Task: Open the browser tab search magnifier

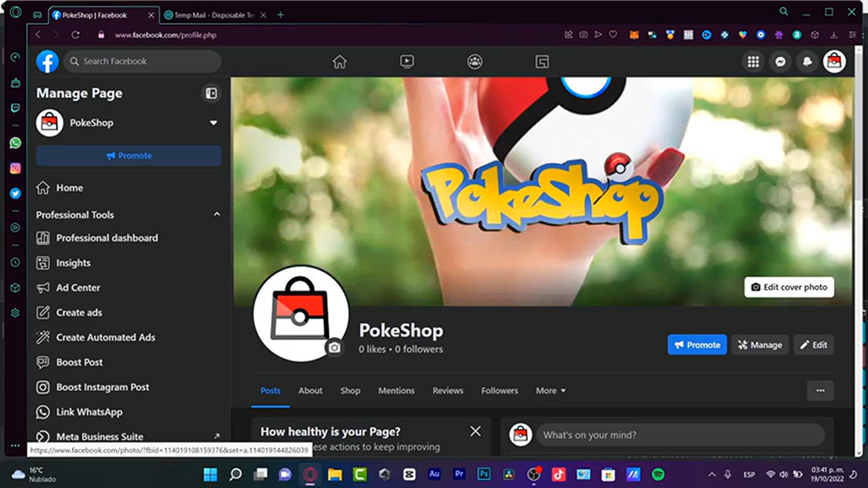Action: click(x=784, y=12)
